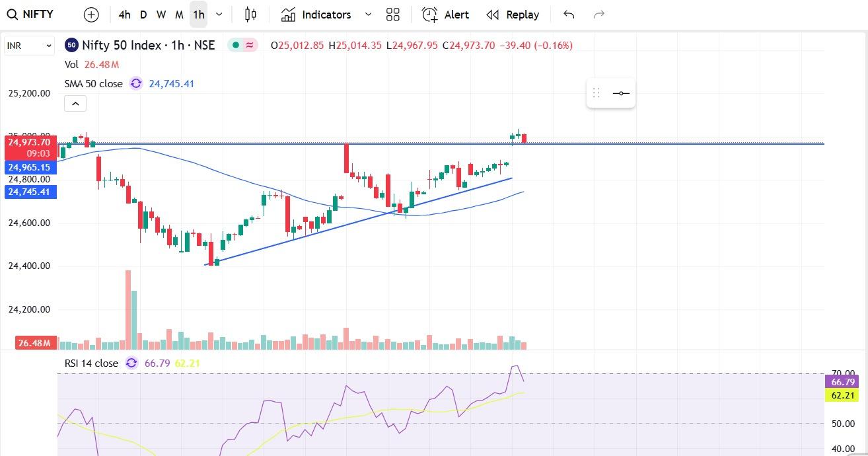This screenshot has width=868, height=456.
Task: Click the open value O25,012.85
Action: coord(297,45)
